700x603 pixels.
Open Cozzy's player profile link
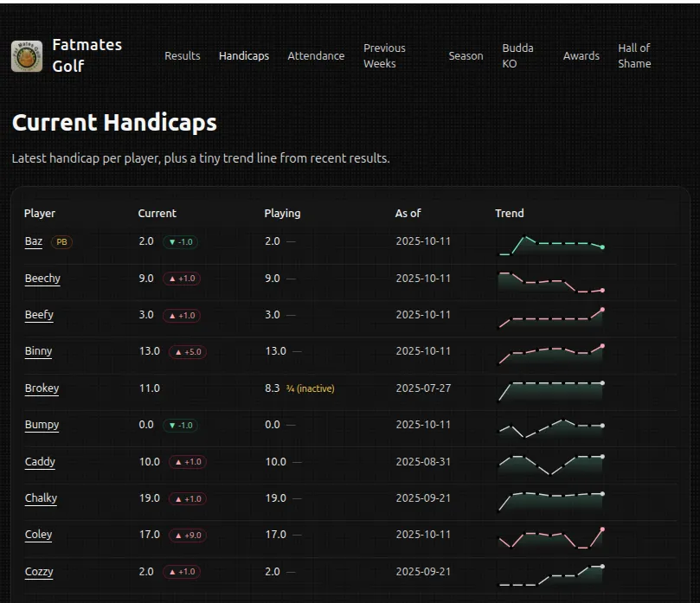click(x=39, y=572)
